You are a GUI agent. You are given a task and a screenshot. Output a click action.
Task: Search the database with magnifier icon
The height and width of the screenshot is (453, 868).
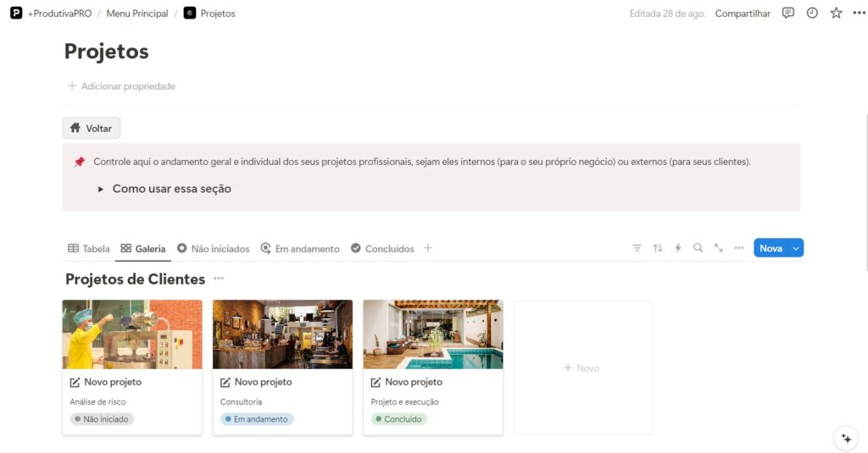[698, 248]
